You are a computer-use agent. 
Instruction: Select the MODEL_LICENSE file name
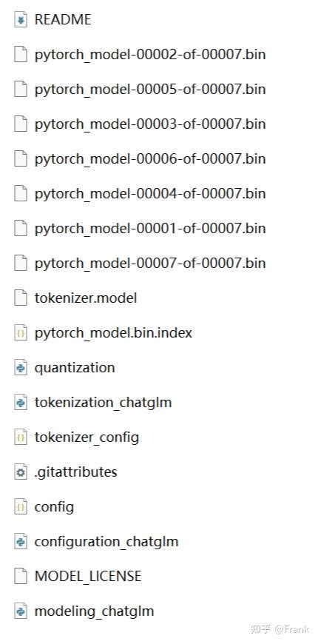(x=88, y=576)
